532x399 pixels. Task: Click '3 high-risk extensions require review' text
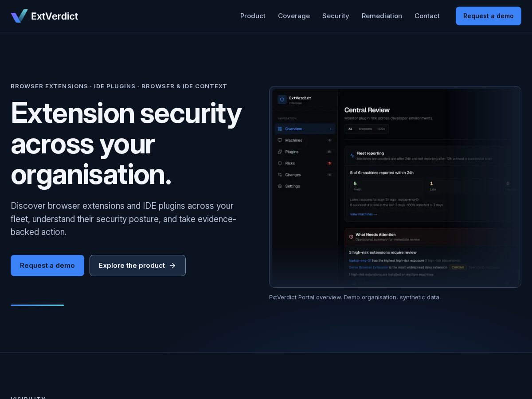click(x=383, y=253)
